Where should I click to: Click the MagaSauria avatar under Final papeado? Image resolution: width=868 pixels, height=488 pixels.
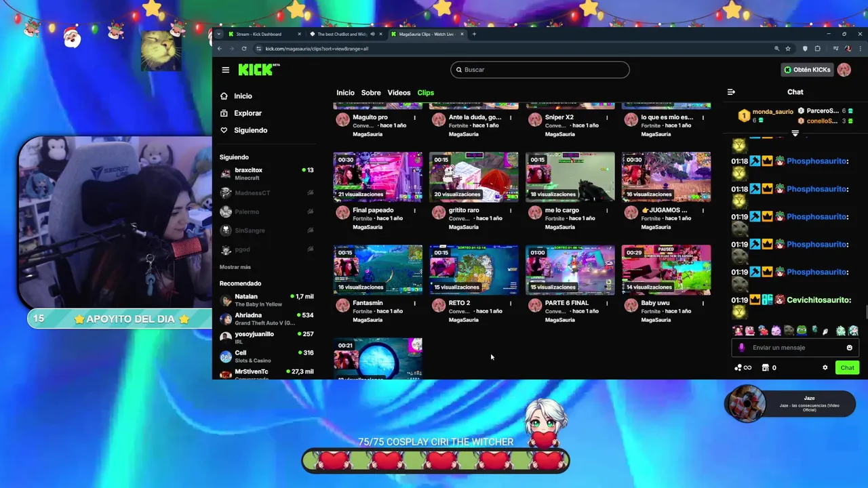point(342,213)
